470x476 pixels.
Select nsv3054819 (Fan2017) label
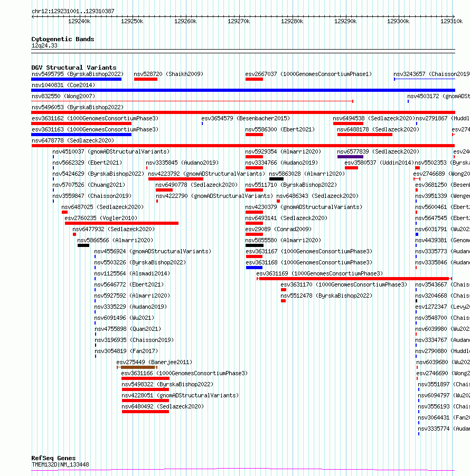tap(126, 351)
